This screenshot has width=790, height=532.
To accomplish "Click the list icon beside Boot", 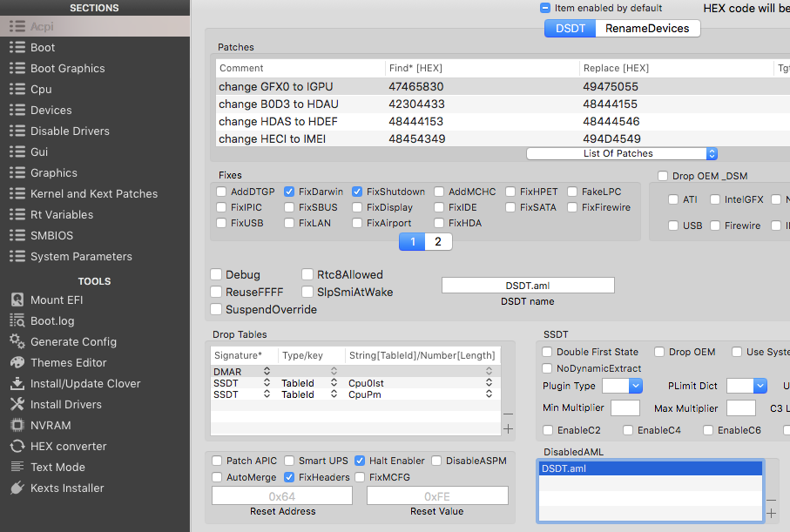I will pos(17,47).
